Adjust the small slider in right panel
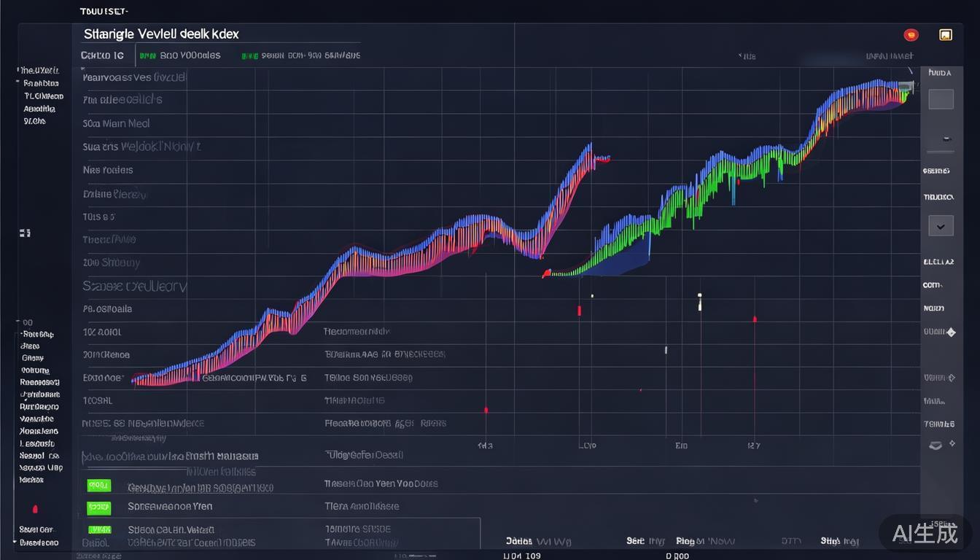 pyautogui.click(x=945, y=139)
